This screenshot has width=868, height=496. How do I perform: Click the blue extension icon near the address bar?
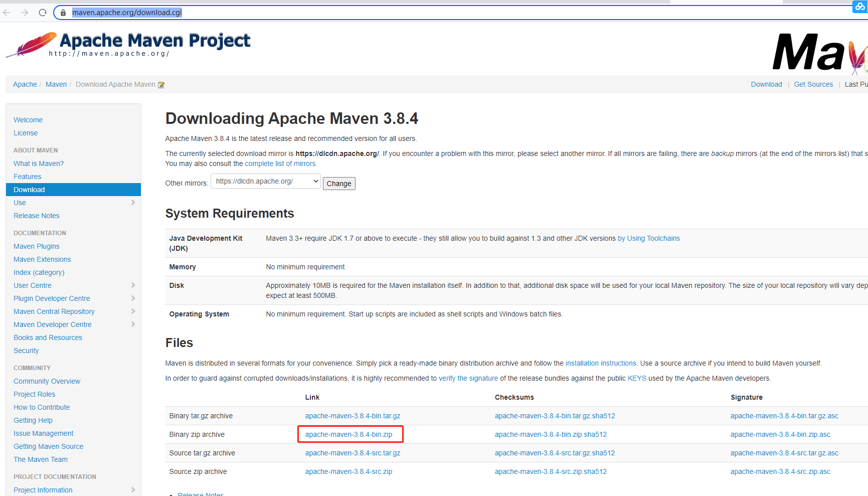tap(860, 7)
